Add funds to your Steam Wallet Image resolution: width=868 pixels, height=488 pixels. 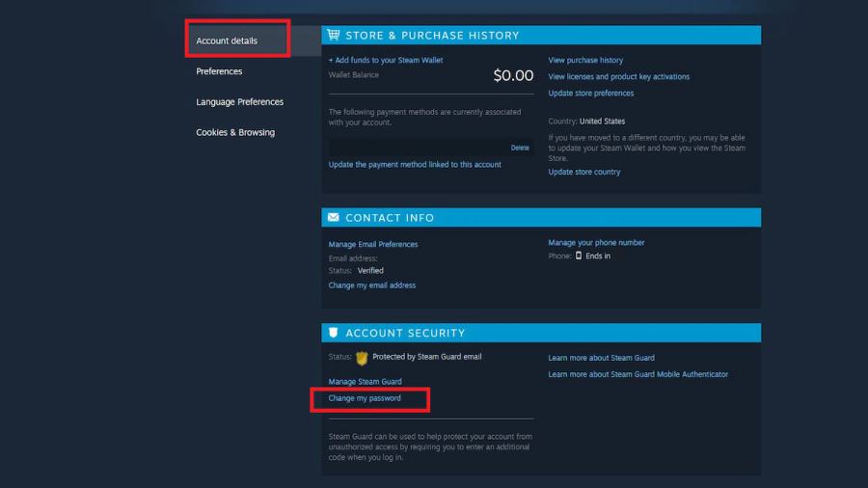pos(386,60)
